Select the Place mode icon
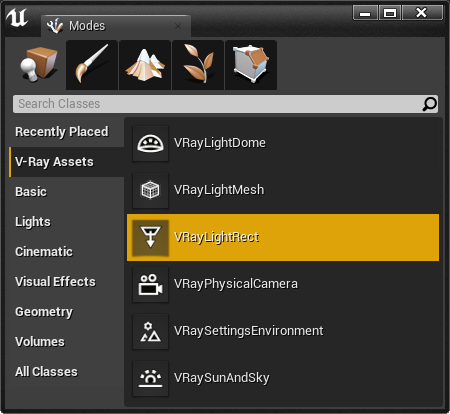The image size is (450, 414). pyautogui.click(x=39, y=65)
